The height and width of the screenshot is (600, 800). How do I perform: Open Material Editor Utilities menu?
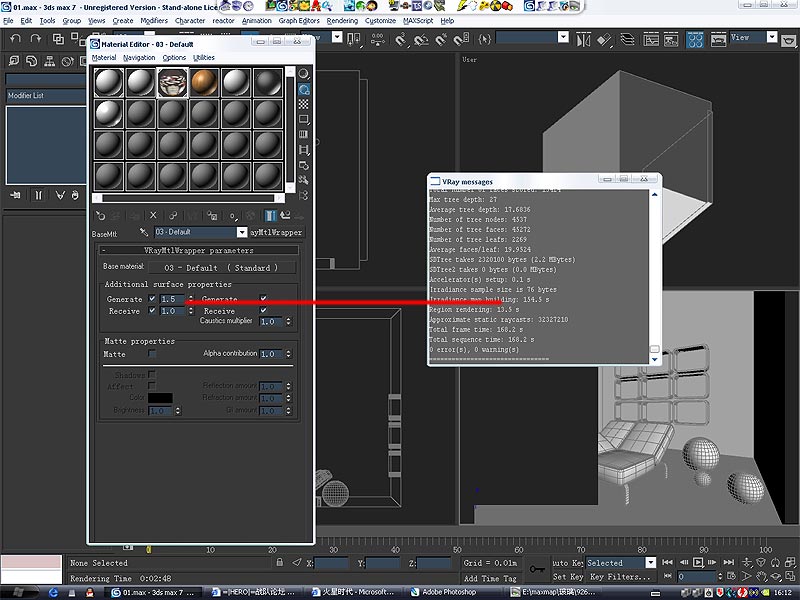(x=204, y=58)
